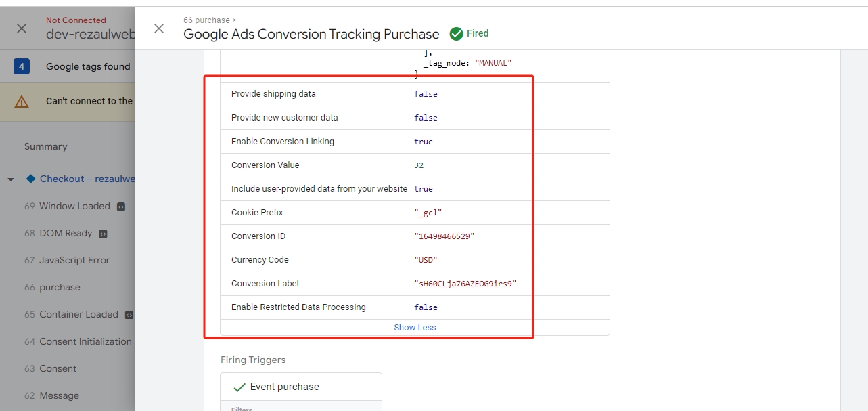This screenshot has width=868, height=411.
Task: Click "Include user-provided data from your website" label
Action: point(319,188)
